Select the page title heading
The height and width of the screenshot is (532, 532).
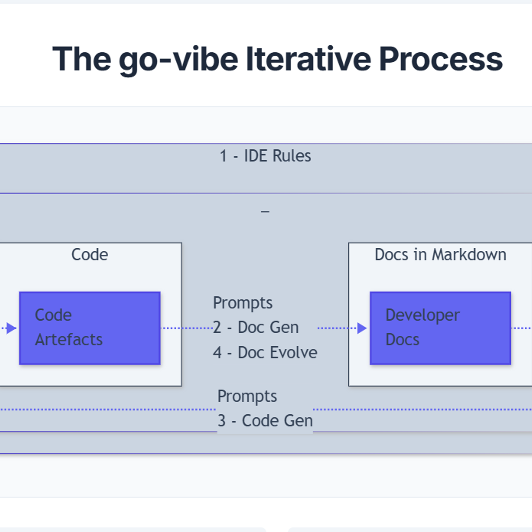click(277, 59)
